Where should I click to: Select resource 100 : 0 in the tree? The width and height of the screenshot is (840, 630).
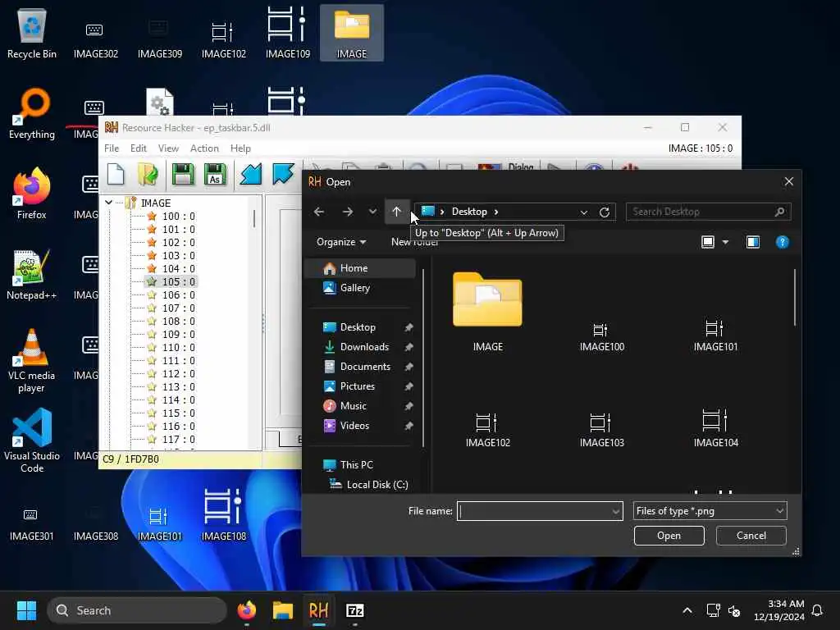click(178, 216)
